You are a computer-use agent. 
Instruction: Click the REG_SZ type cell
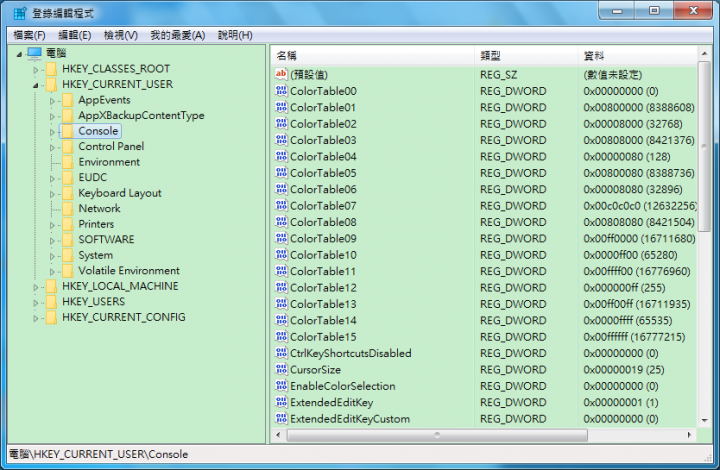tap(498, 74)
